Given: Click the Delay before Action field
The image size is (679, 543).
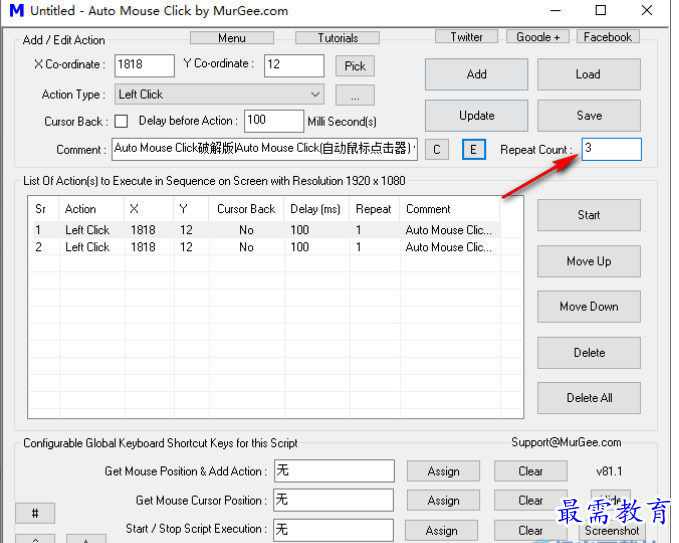Looking at the screenshot, I should (274, 121).
